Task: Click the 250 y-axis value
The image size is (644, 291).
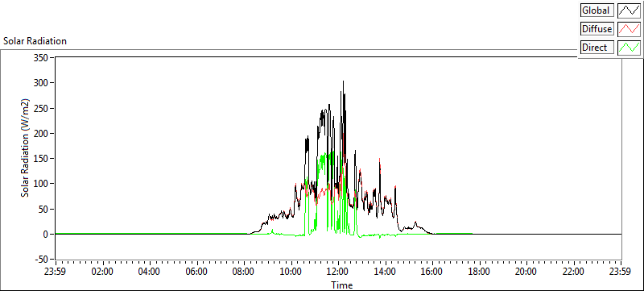Action: 42,108
